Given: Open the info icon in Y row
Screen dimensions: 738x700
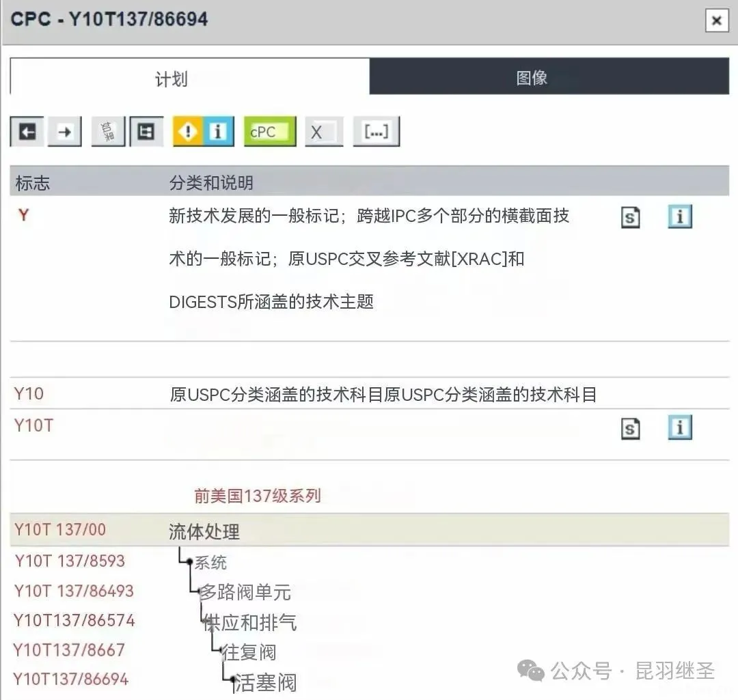Looking at the screenshot, I should pos(679,218).
